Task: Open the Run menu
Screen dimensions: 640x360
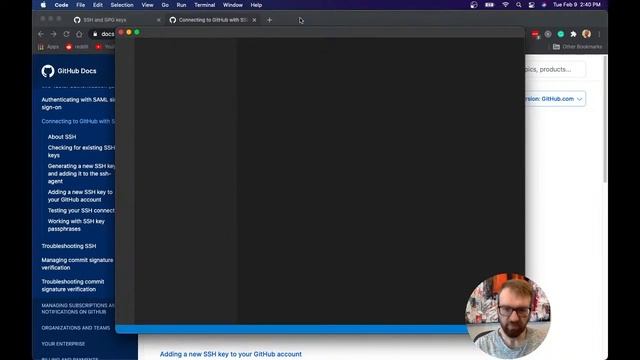Action: point(181,5)
